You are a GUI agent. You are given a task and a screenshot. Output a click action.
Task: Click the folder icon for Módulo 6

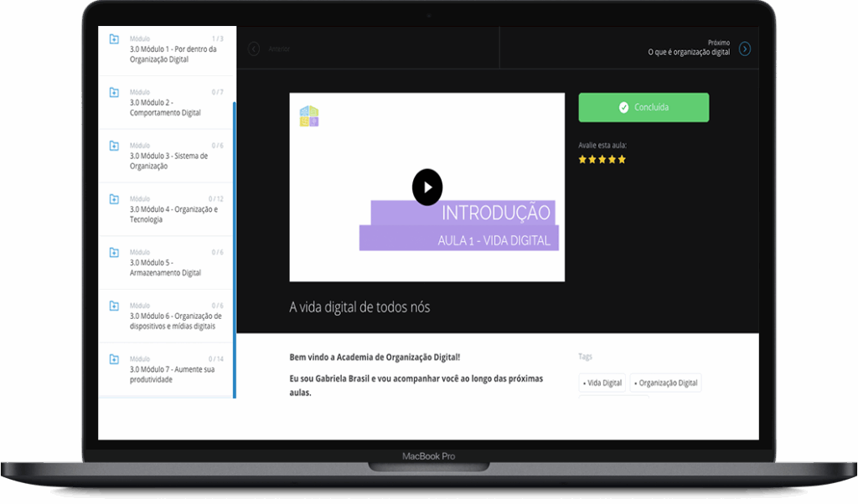(114, 306)
